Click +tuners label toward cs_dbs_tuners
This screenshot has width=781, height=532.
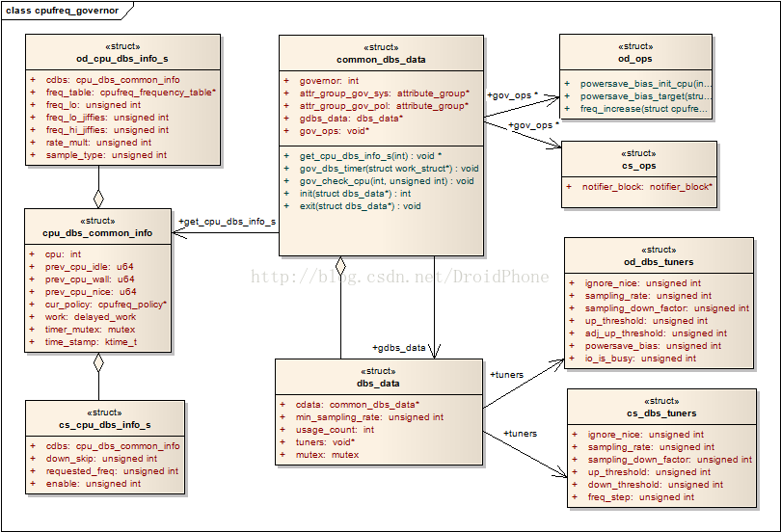(520, 434)
